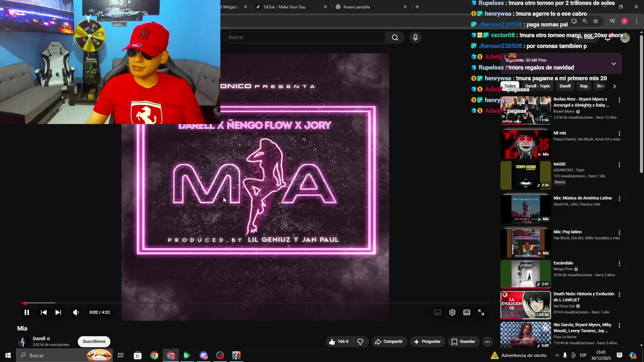644x362 pixels.
Task: Mute the player volume speaker icon
Action: [76, 312]
